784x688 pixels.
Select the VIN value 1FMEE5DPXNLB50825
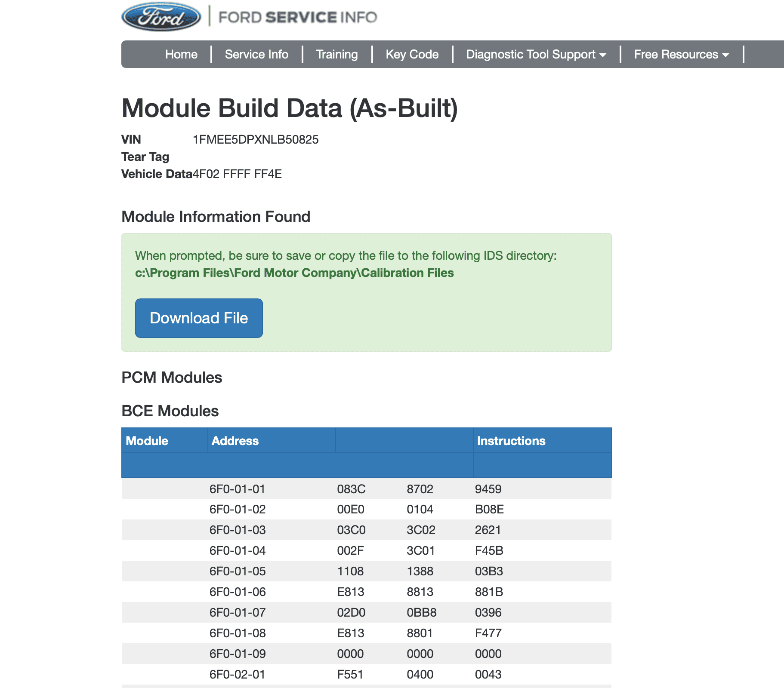(256, 140)
